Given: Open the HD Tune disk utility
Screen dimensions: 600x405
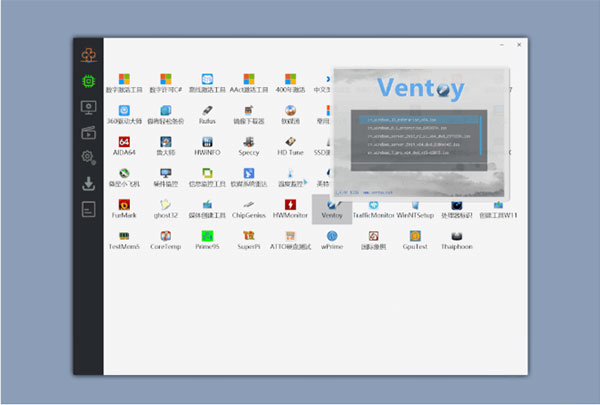Looking at the screenshot, I should click(x=290, y=144).
